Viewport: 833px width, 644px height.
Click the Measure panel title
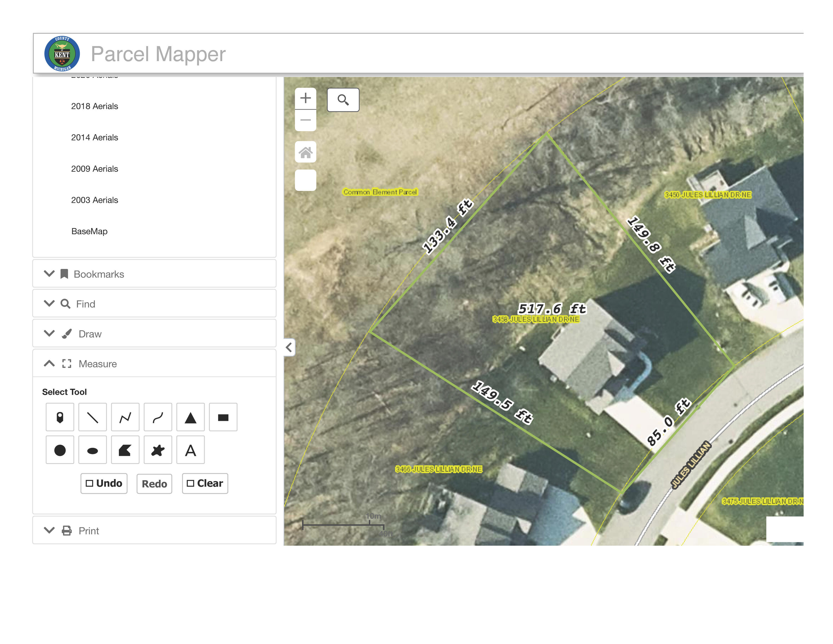coord(98,364)
